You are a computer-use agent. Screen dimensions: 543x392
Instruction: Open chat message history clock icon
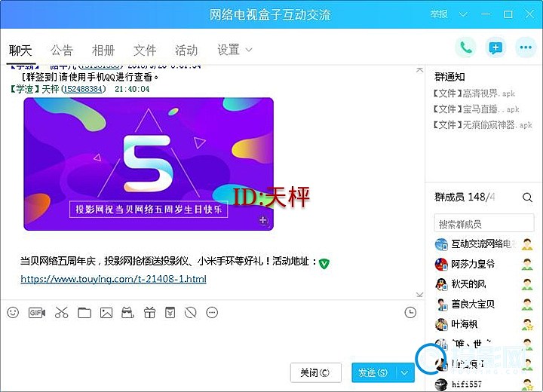pyautogui.click(x=410, y=312)
